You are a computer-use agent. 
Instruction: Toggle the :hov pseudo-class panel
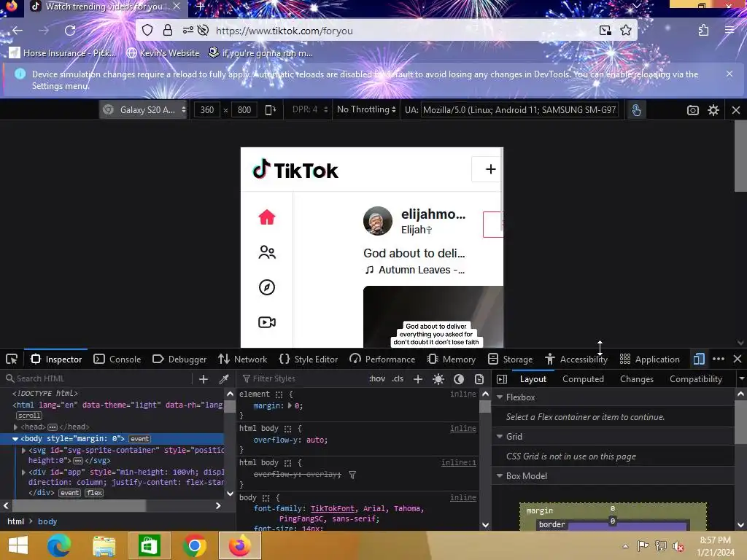(x=377, y=378)
